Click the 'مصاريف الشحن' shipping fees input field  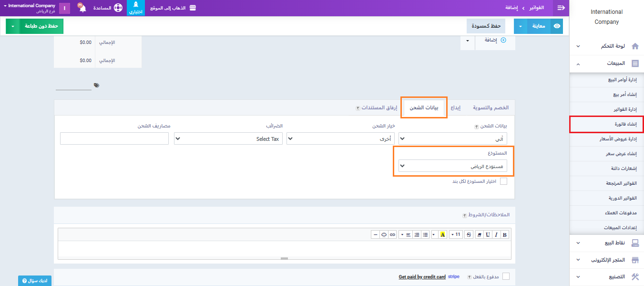point(114,138)
